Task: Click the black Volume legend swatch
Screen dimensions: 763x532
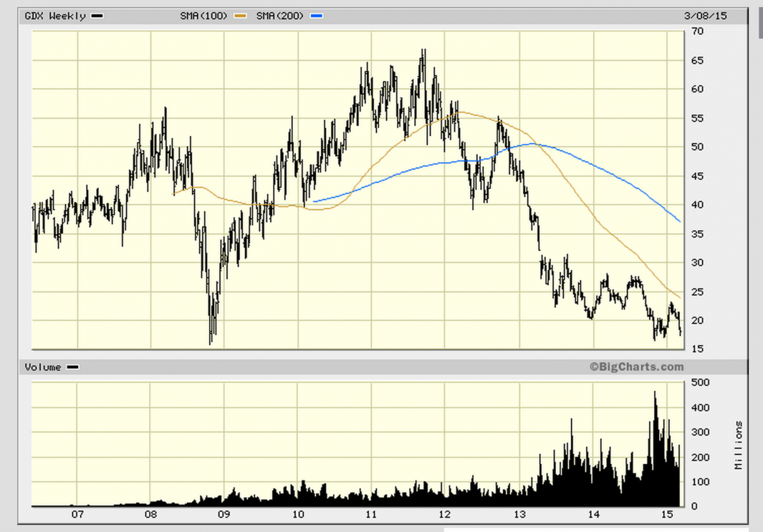Action: 72,367
